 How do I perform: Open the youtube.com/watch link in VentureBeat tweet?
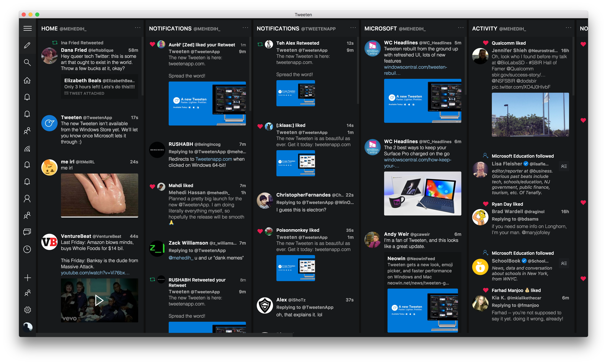tap(95, 273)
